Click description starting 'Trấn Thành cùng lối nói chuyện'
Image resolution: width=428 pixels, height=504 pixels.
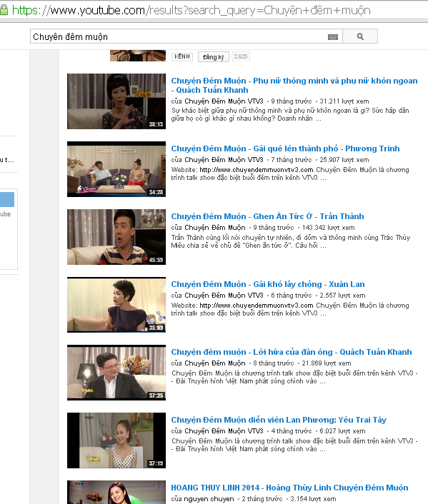(291, 241)
